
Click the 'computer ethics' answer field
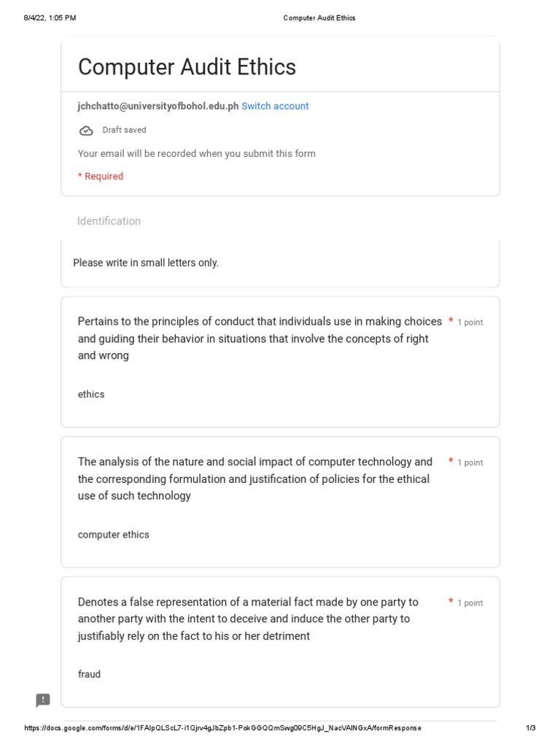click(x=114, y=535)
